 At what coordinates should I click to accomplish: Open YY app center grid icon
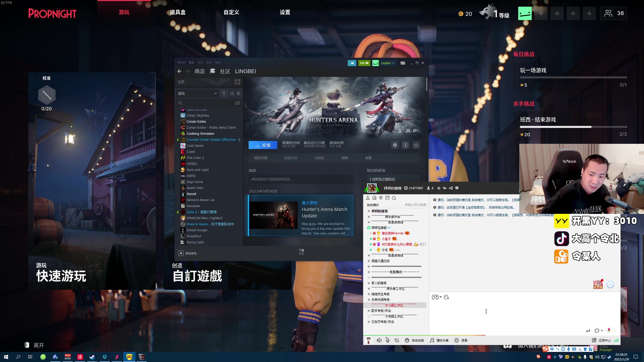pyautogui.click(x=594, y=340)
